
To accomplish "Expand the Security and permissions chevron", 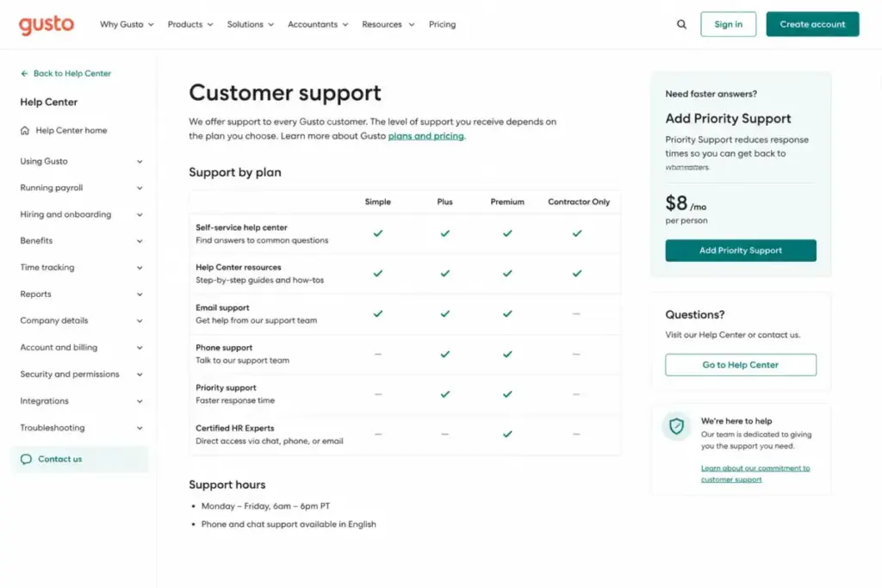I will point(140,374).
